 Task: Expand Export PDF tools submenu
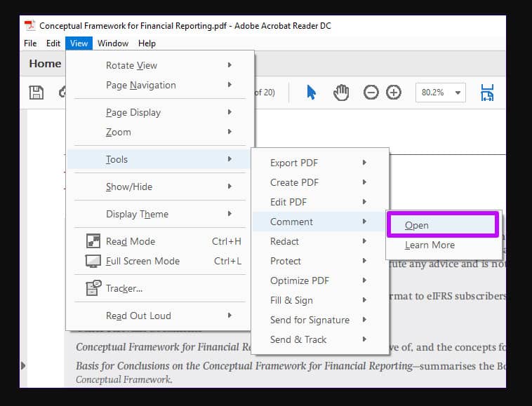coord(319,163)
